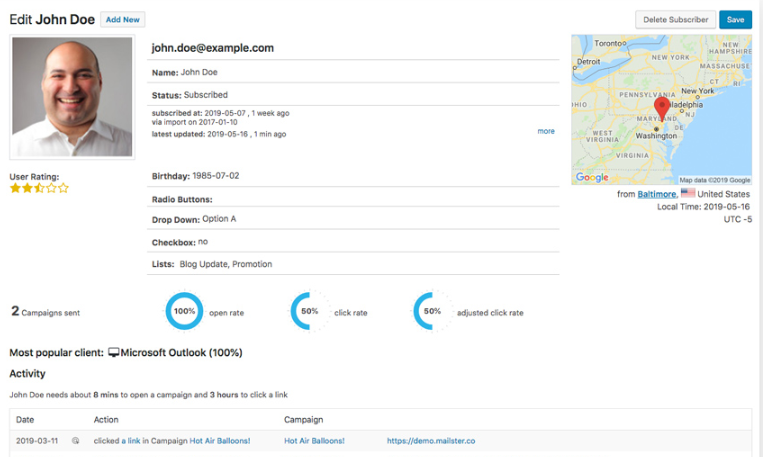Expand subscription details with the "more" link
This screenshot has width=763, height=457.
click(545, 131)
